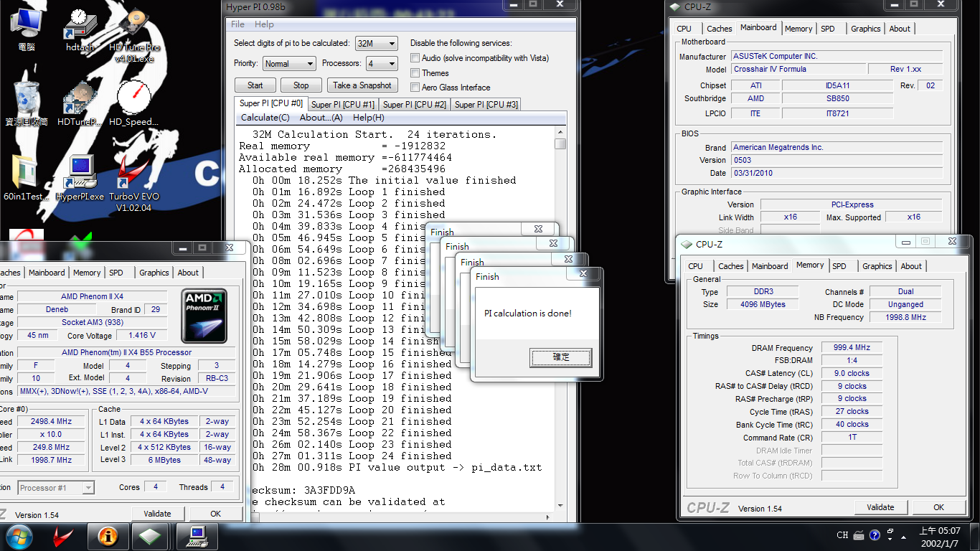980x551 pixels.
Task: Open Graphics tab in top CPU-Z window
Action: pyautogui.click(x=866, y=29)
